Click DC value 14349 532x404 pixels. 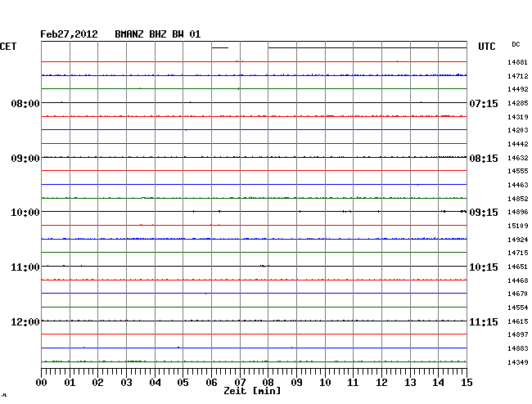(518, 362)
